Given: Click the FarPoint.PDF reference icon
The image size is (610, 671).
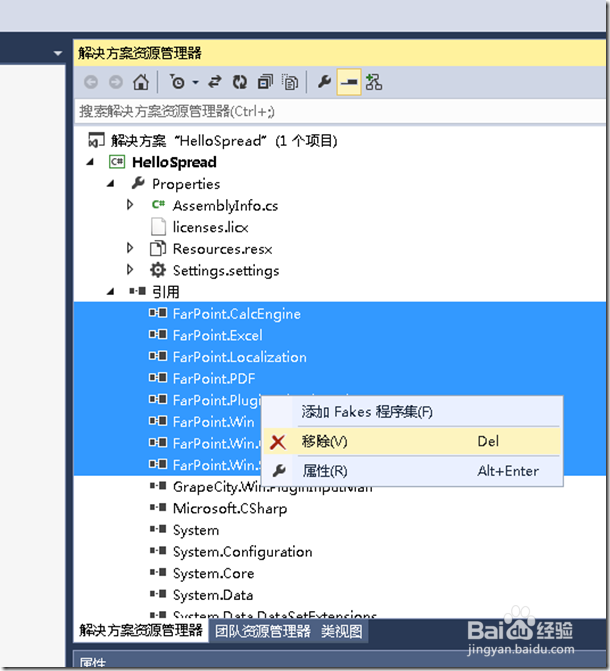Looking at the screenshot, I should [158, 378].
